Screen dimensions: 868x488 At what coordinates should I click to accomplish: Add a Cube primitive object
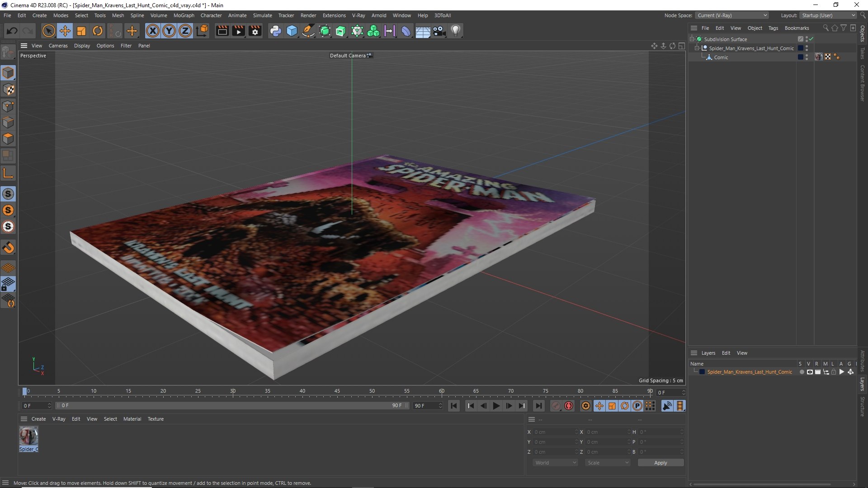coord(292,31)
